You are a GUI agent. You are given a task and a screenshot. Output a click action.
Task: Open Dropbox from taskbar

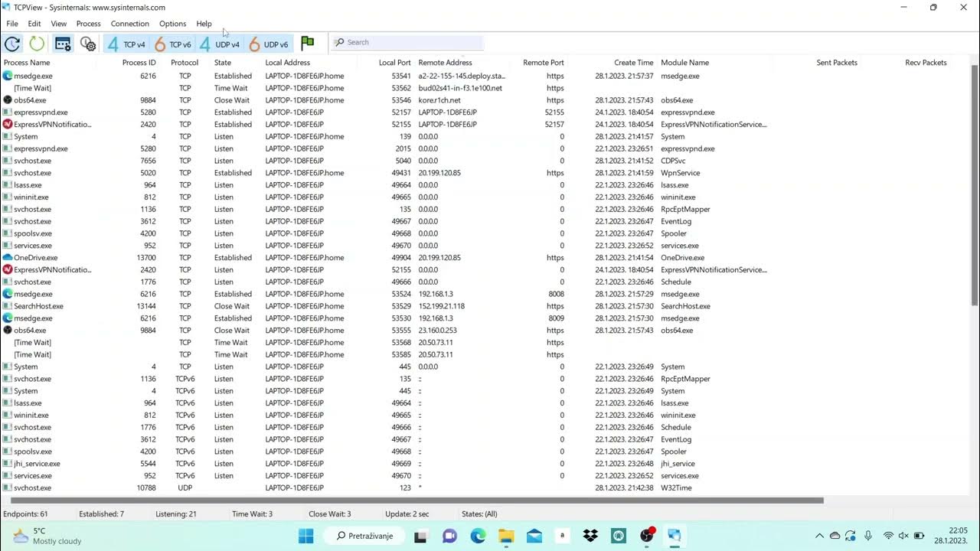point(590,536)
